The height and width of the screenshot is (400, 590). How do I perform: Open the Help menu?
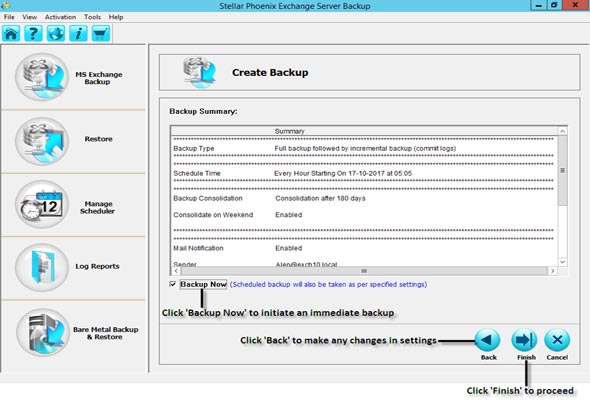(116, 17)
